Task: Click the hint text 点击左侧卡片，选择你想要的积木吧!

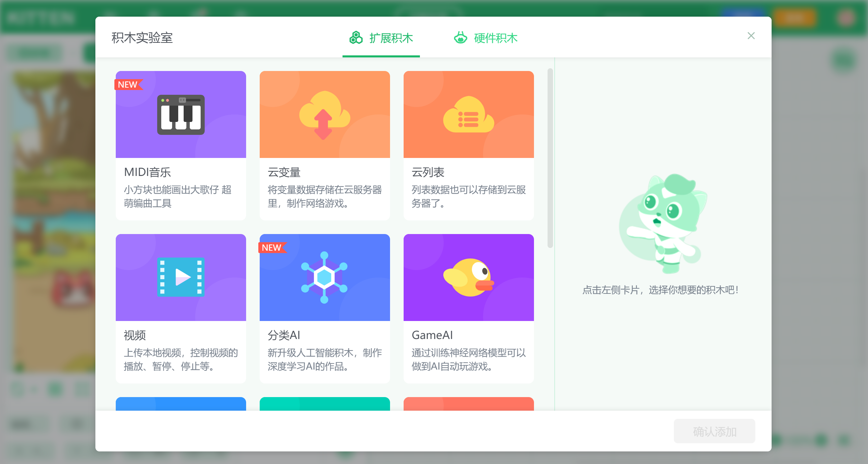Action: coord(661,290)
